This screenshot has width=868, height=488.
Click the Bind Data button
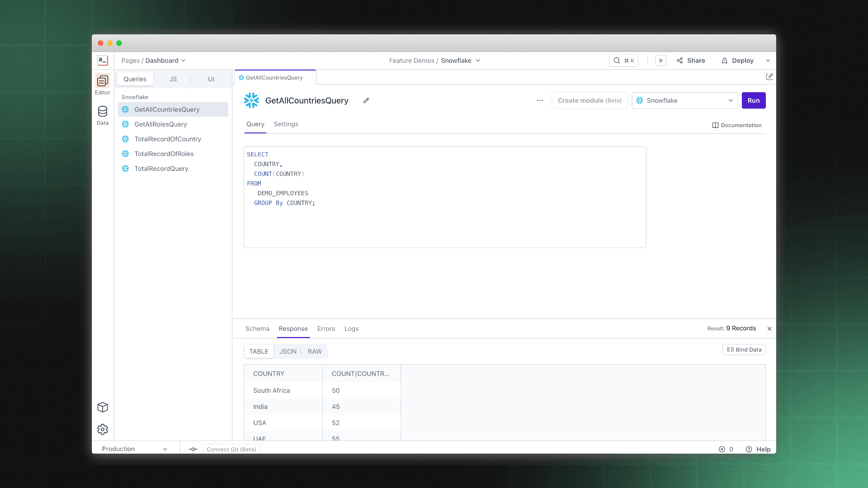tap(744, 350)
